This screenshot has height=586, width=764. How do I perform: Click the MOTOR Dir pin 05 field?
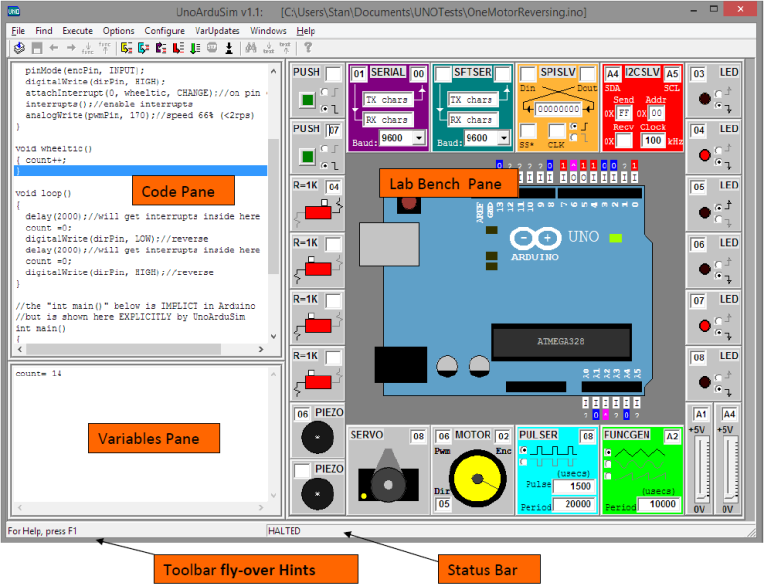[x=444, y=504]
